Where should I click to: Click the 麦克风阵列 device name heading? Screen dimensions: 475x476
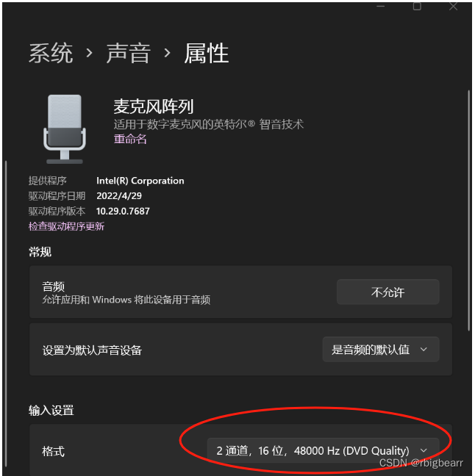(x=154, y=107)
